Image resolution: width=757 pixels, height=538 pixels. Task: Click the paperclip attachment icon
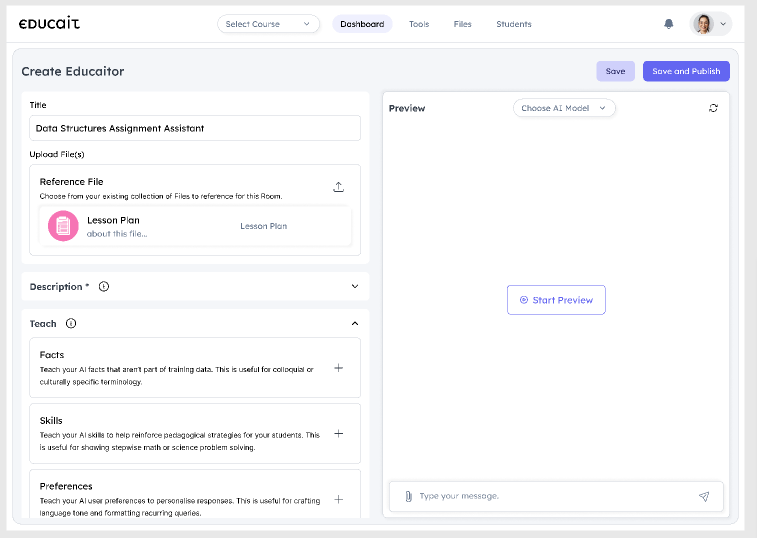click(x=408, y=496)
